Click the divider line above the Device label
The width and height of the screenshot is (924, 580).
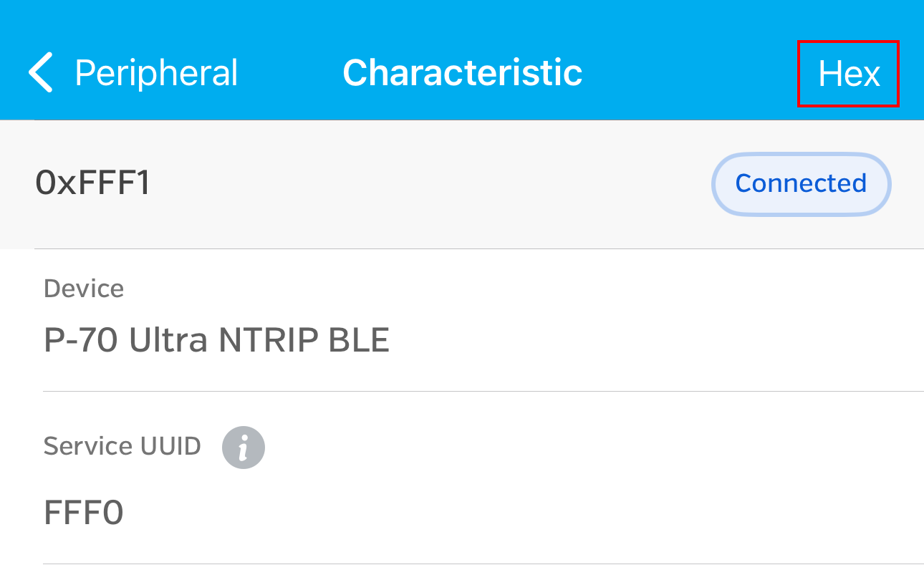[483, 249]
